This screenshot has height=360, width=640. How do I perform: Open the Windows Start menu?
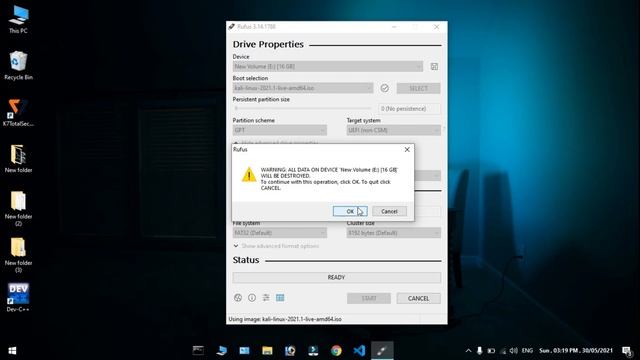pyautogui.click(x=12, y=351)
